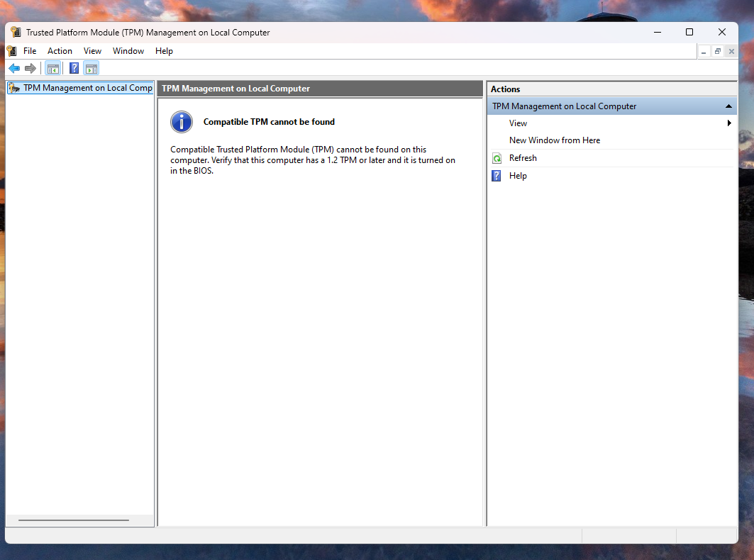Click Help text in the Actions pane
The image size is (754, 560).
[x=518, y=176]
